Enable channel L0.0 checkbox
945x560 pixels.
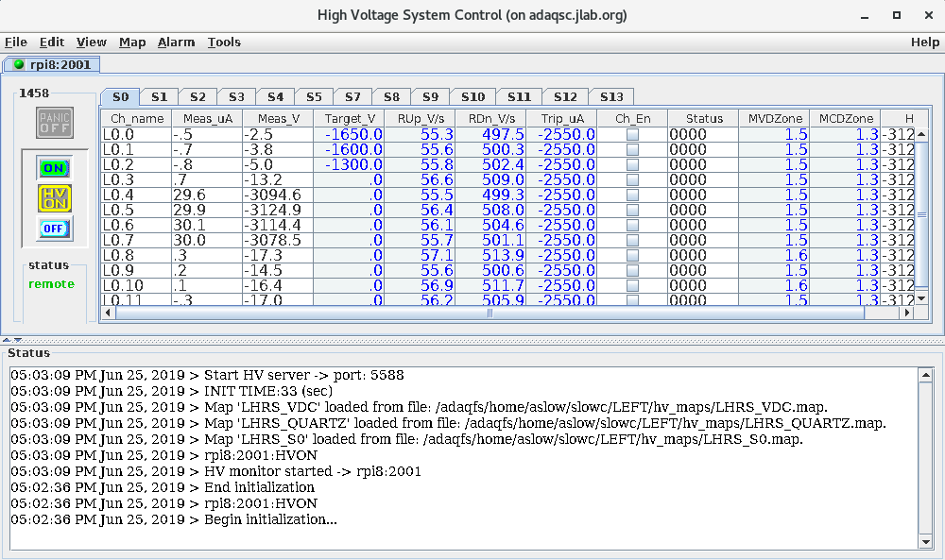click(x=632, y=135)
